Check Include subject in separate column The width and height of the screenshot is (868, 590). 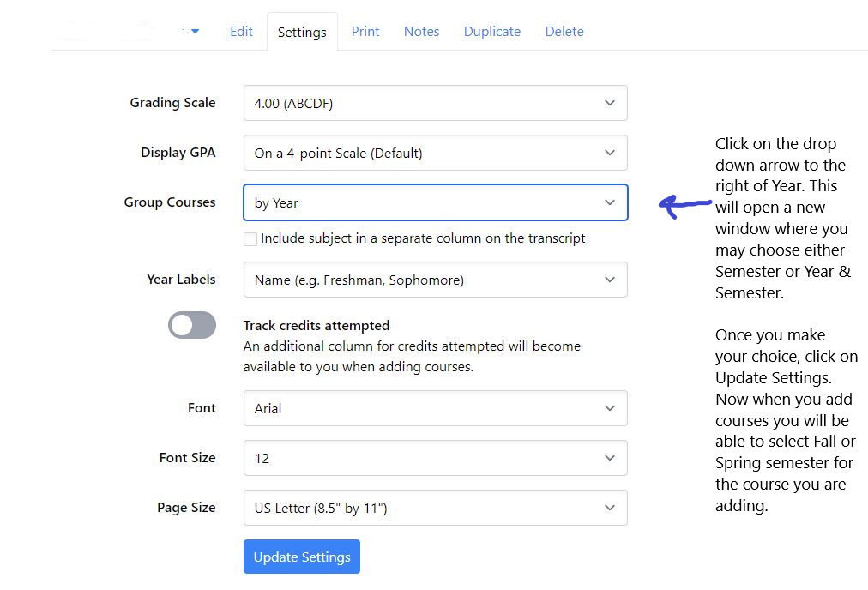pyautogui.click(x=250, y=239)
